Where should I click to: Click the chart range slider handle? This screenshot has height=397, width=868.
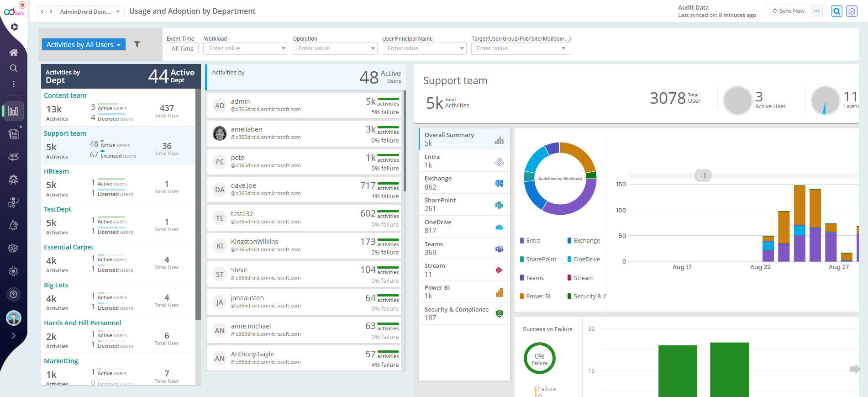[705, 175]
